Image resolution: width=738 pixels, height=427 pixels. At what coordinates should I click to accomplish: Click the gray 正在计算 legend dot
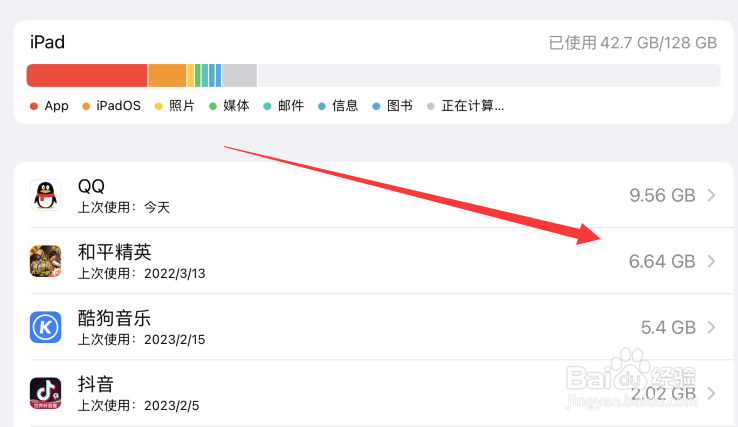pyautogui.click(x=430, y=106)
